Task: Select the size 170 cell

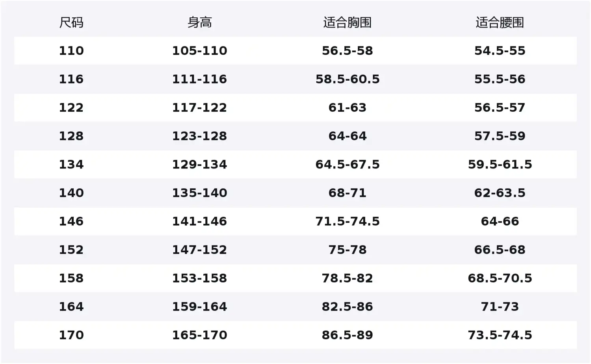Action: tap(71, 335)
